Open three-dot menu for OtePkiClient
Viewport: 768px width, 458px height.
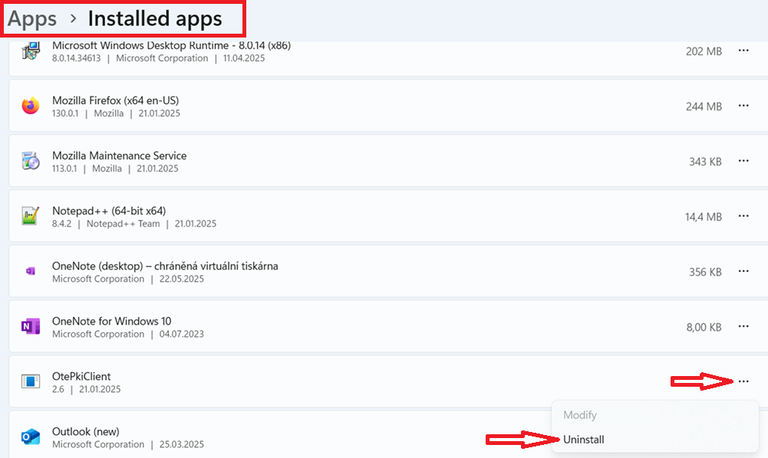point(743,381)
